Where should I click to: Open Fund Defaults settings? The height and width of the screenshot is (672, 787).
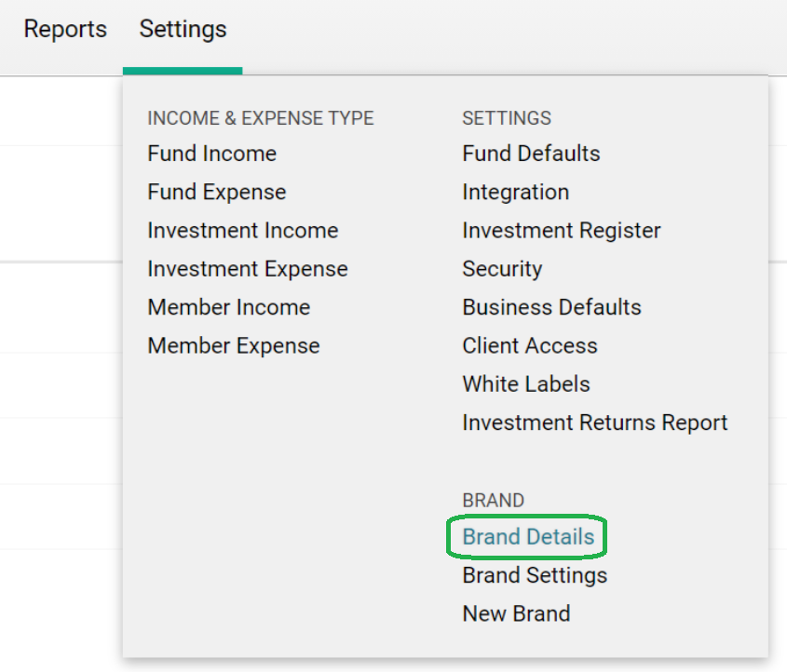[531, 154]
